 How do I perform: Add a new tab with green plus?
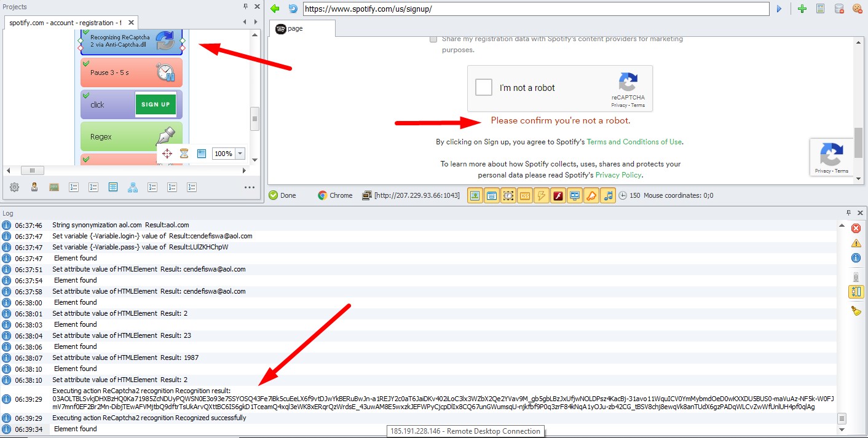[802, 9]
